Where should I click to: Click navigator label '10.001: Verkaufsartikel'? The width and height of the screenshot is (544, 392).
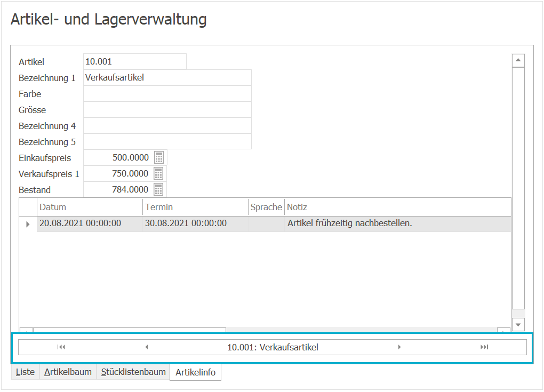coord(273,347)
